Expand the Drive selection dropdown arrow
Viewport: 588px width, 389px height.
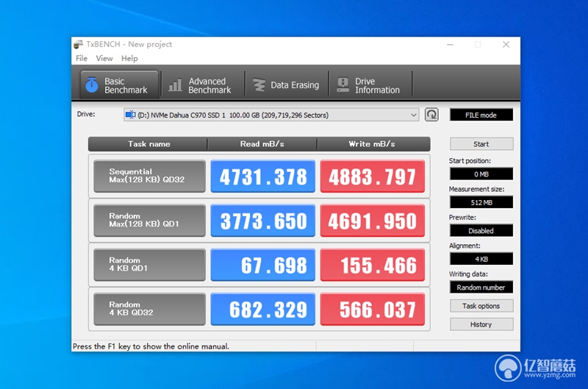414,115
